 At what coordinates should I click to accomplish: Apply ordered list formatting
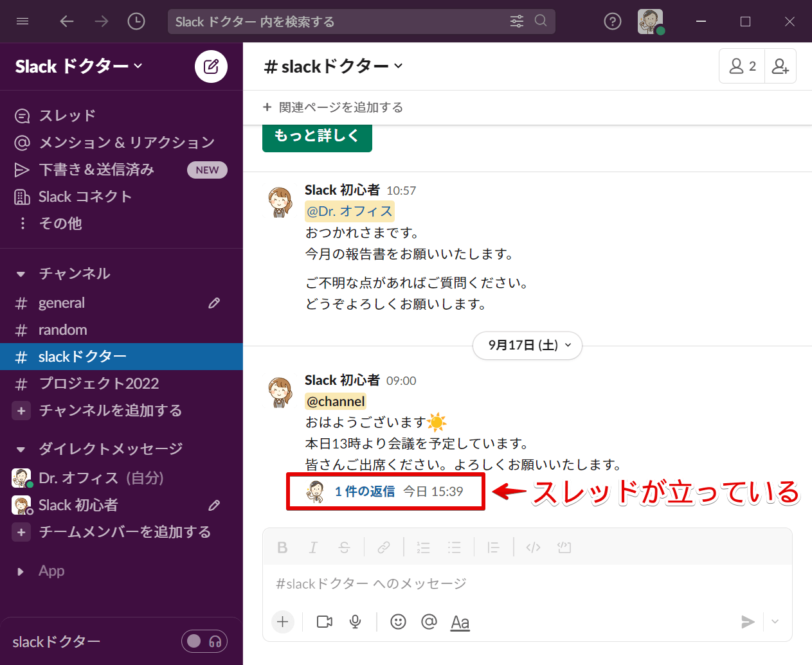(423, 547)
